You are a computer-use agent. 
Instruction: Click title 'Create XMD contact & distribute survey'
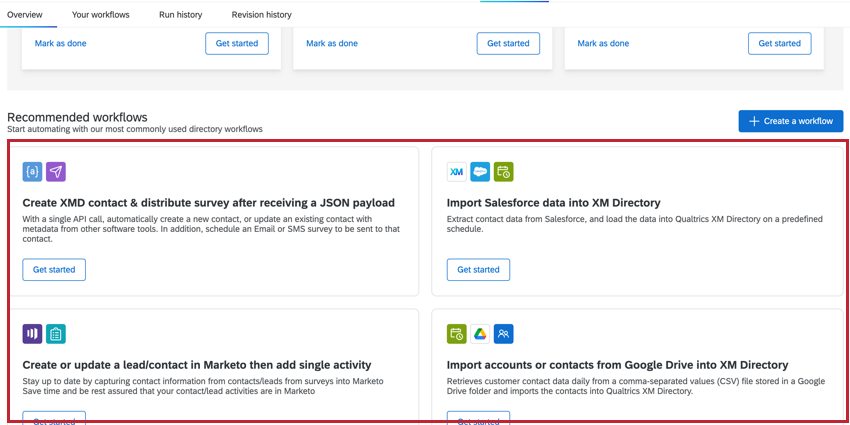209,203
